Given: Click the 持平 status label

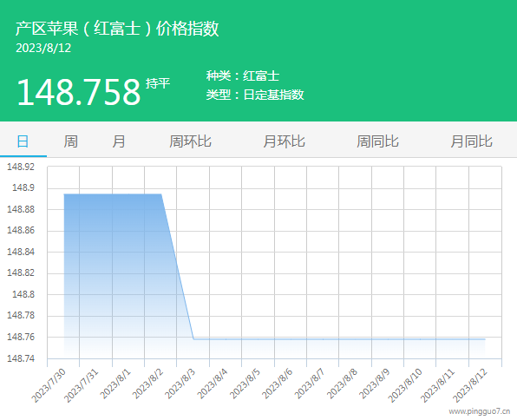Looking at the screenshot, I should click(x=158, y=83).
